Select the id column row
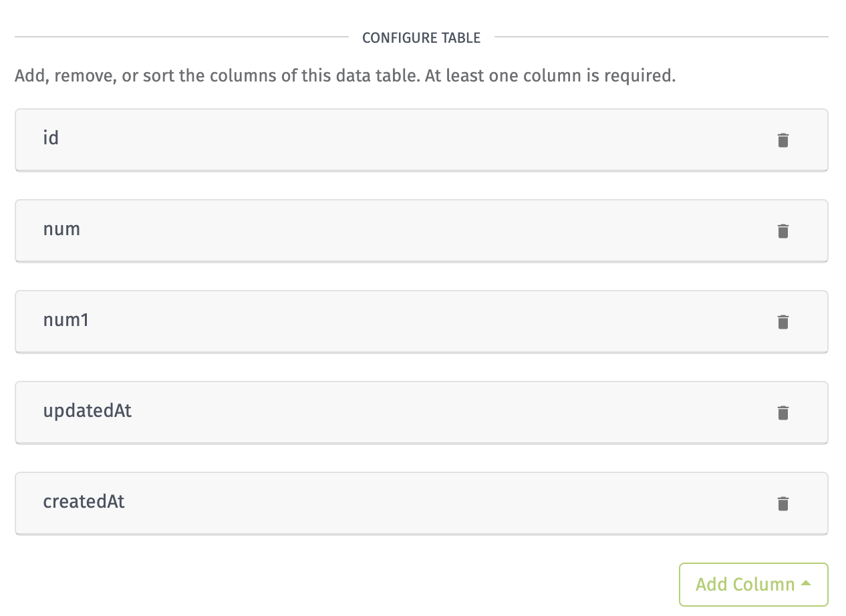846x616 pixels. 422,140
